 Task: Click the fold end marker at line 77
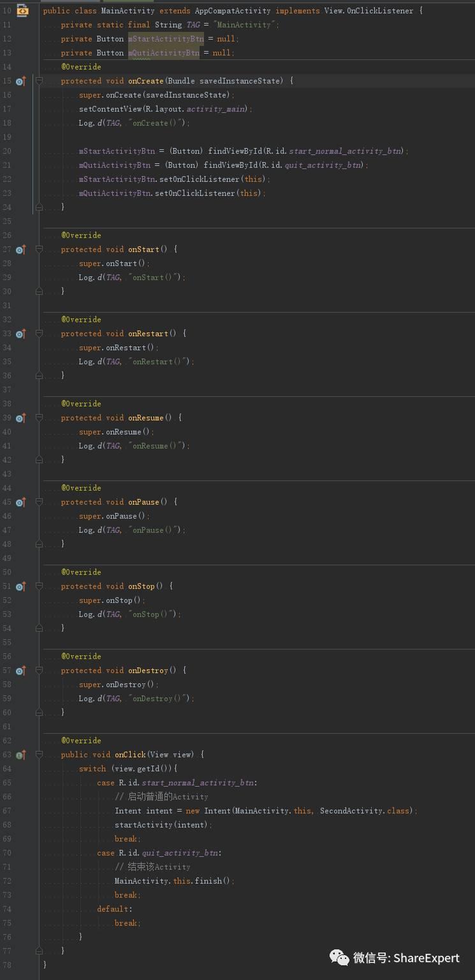point(39,951)
